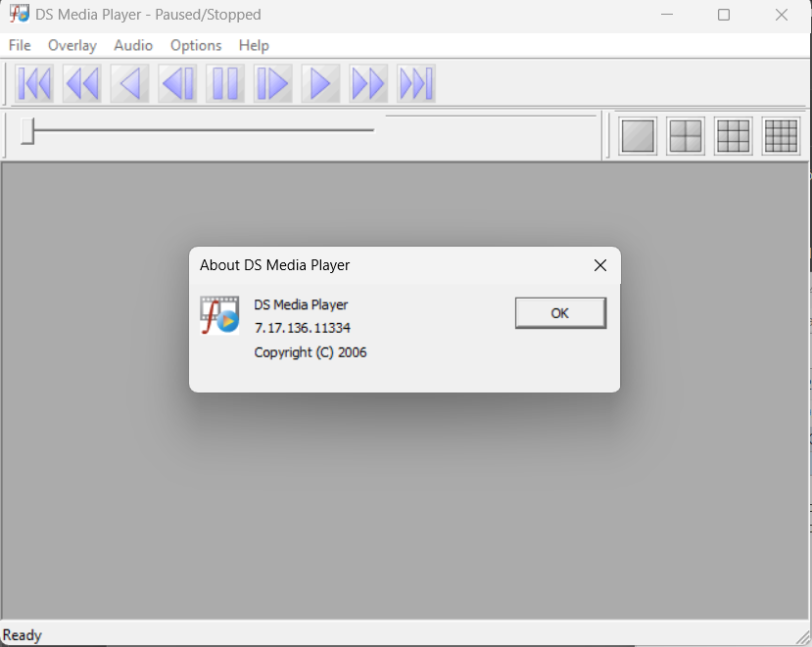Switch to single-pane view layout
This screenshot has height=647, width=812.
[639, 136]
